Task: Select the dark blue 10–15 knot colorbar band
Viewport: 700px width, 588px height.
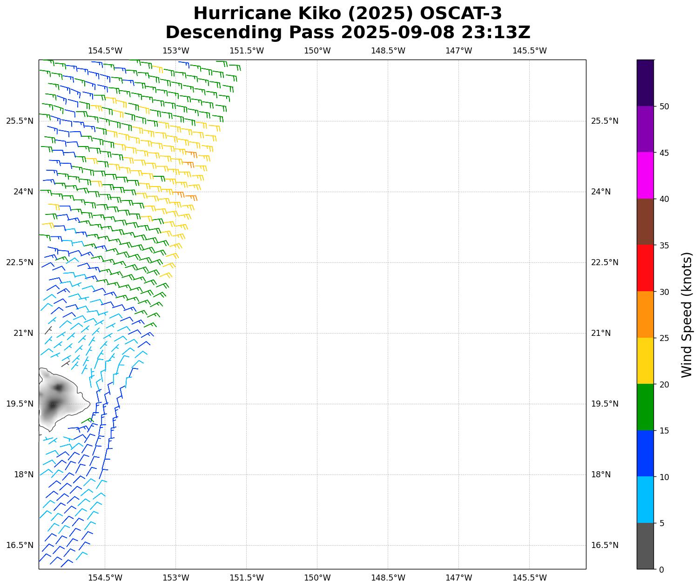Action: 645,453
